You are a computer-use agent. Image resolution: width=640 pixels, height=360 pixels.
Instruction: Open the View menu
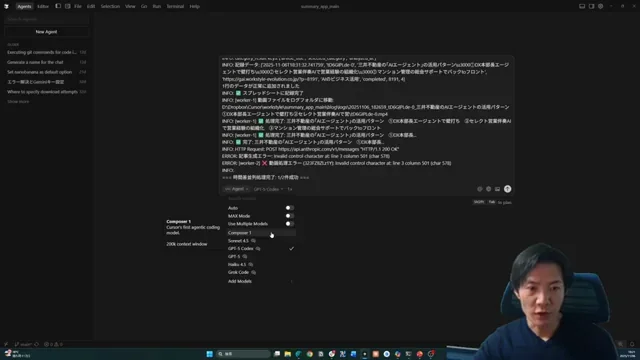pyautogui.click(x=130, y=6)
